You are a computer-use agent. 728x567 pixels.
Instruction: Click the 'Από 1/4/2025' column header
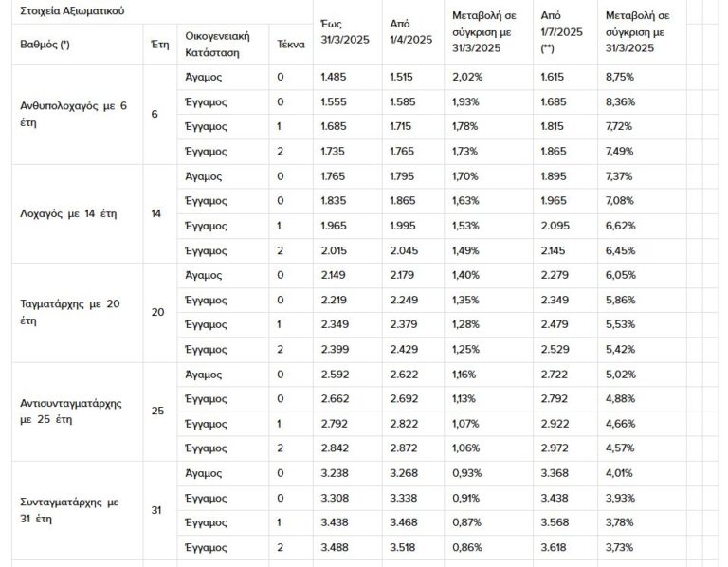pos(410,31)
